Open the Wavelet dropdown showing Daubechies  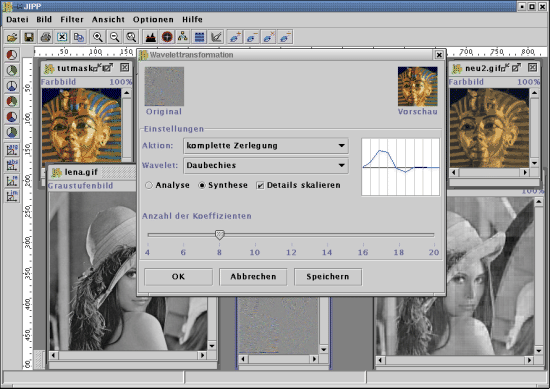tap(266, 165)
